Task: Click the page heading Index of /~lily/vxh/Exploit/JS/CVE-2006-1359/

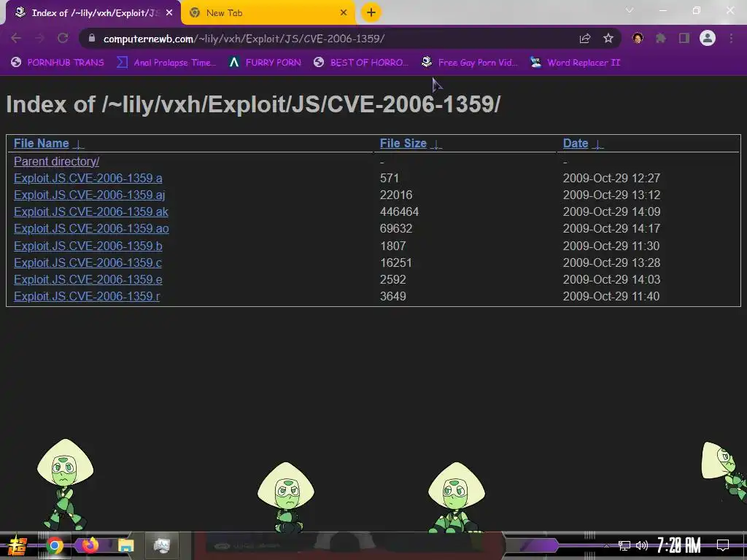Action: coord(253,104)
